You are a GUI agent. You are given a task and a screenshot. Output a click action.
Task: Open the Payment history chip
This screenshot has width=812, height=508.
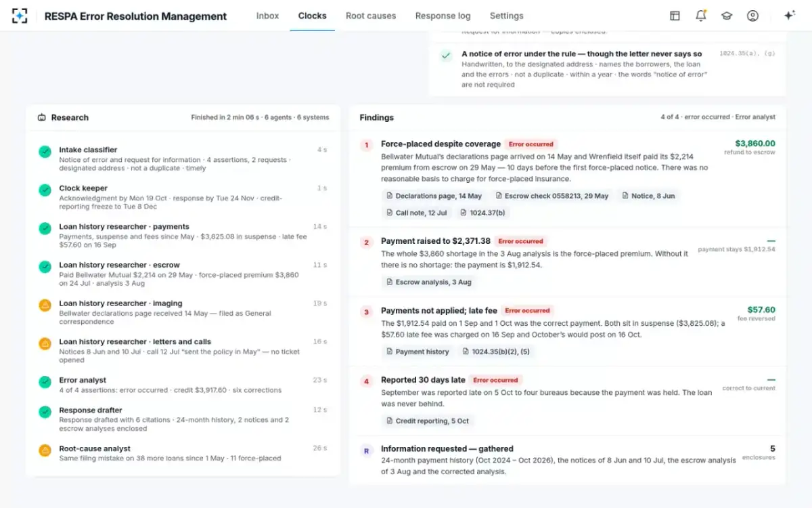[418, 352]
